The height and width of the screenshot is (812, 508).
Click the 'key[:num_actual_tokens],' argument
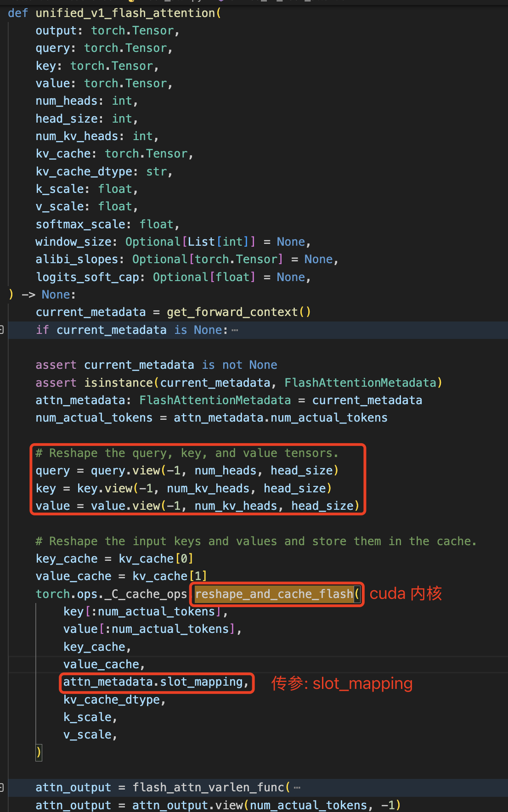point(146,612)
